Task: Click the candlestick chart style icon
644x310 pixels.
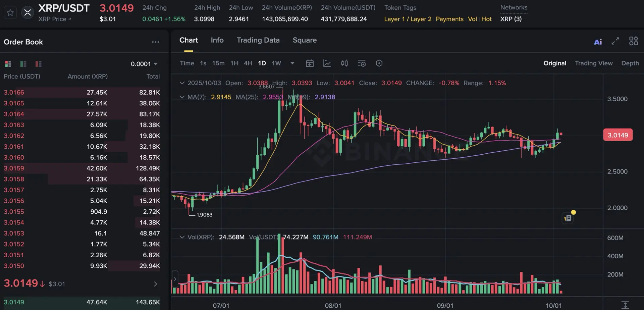Action: click(x=344, y=63)
